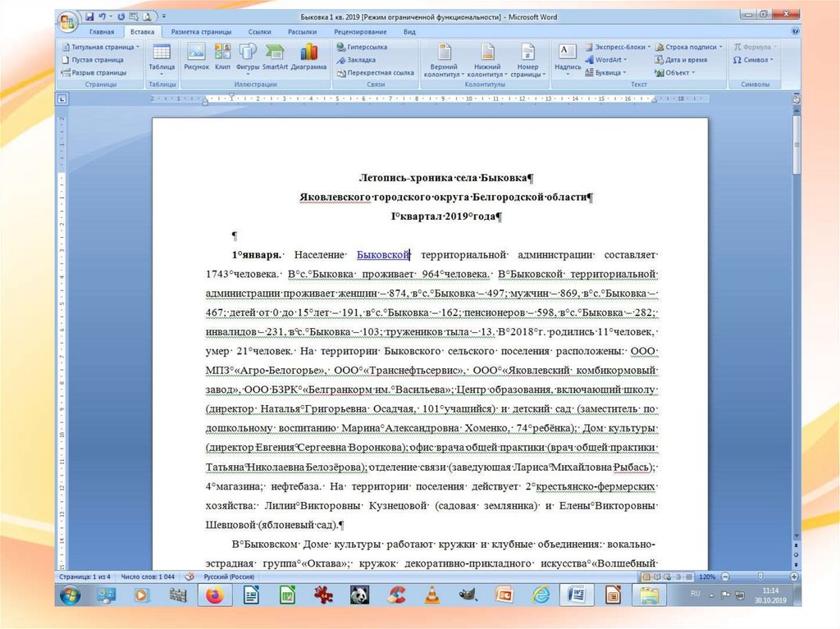Open the Рецензирование ribbon tab
Screen dimensions: 840x629
[360, 32]
